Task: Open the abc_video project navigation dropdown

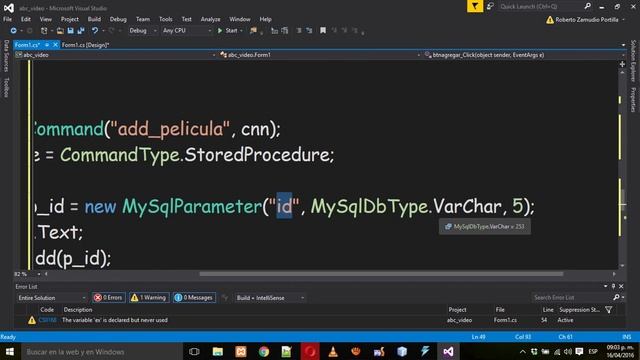Action: tap(115, 55)
